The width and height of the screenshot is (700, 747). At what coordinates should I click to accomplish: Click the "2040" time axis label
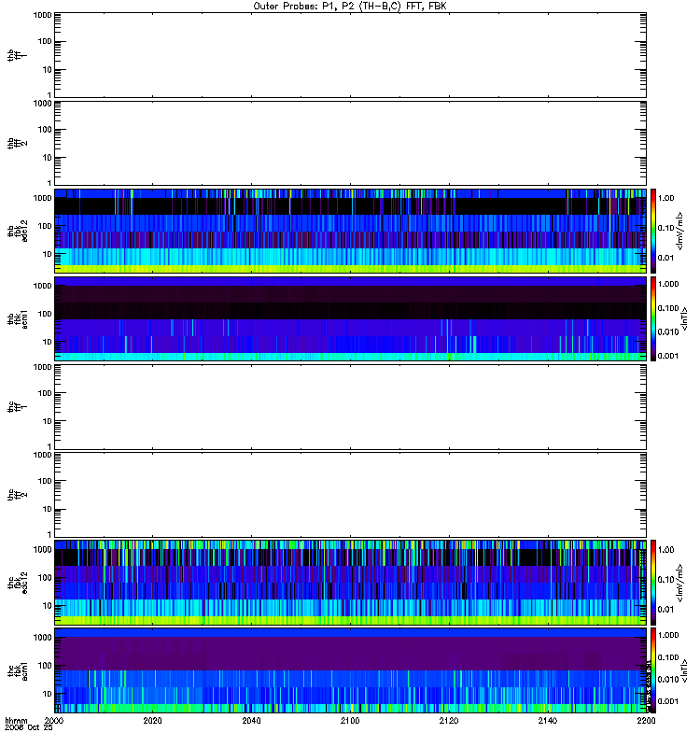tap(251, 720)
